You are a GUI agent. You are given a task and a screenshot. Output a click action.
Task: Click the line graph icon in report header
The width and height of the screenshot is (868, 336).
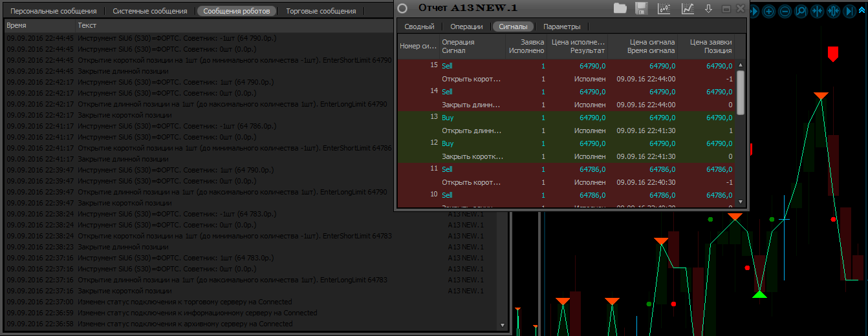688,8
